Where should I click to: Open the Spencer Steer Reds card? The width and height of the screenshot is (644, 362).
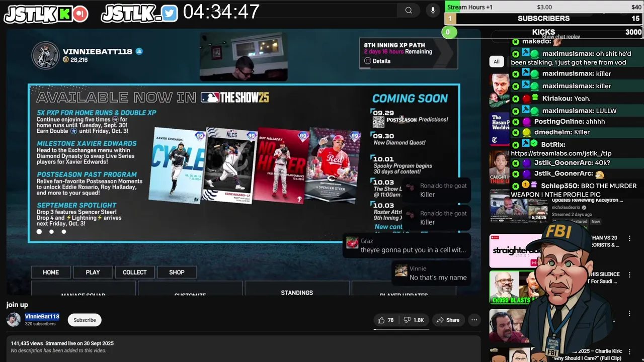335,165
